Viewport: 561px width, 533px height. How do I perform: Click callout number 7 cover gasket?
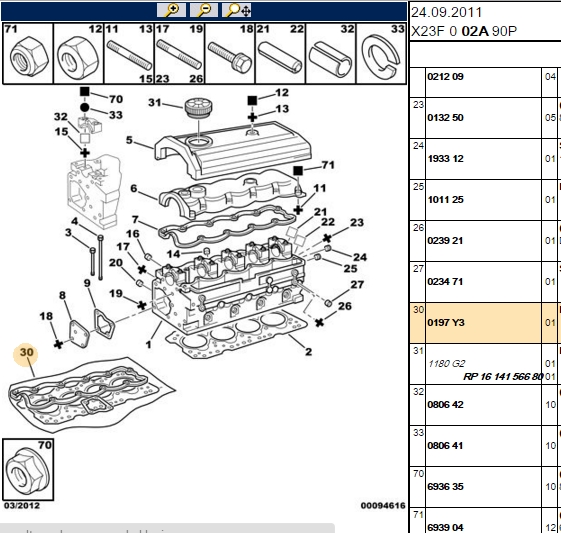pos(135,219)
